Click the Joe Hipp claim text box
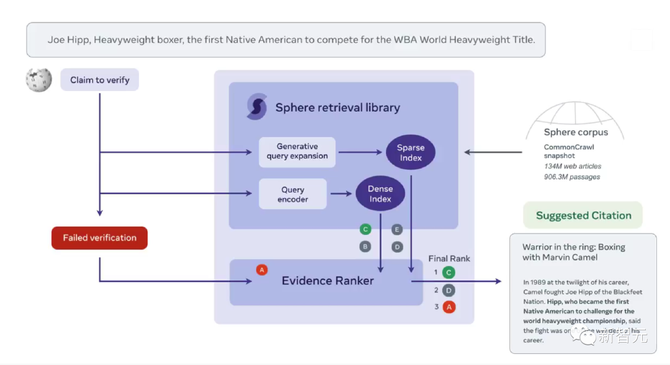This screenshot has height=365, width=670. [x=286, y=40]
